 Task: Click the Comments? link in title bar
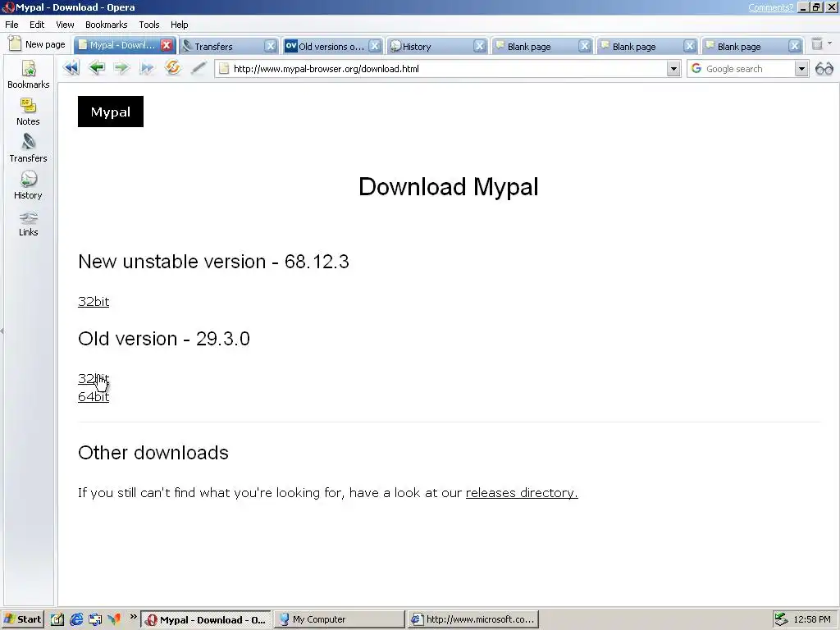tap(770, 7)
